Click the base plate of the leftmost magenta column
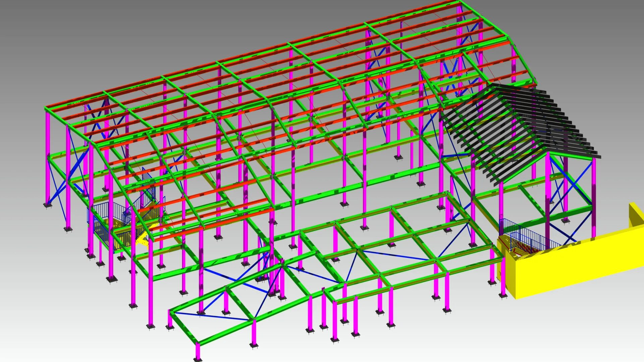Image resolution: width=644 pixels, height=362 pixels. click(x=48, y=205)
